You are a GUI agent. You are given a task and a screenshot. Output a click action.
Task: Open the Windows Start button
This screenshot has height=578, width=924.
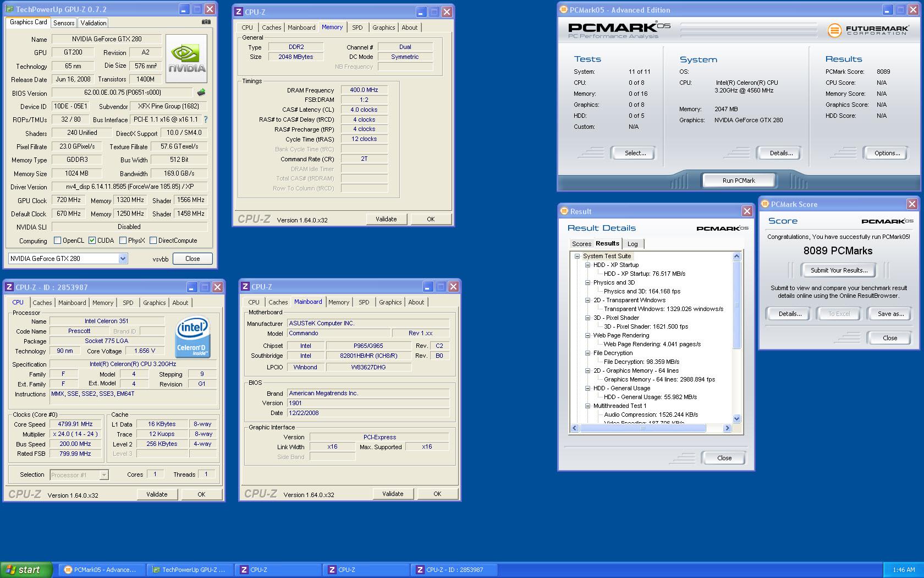click(26, 570)
